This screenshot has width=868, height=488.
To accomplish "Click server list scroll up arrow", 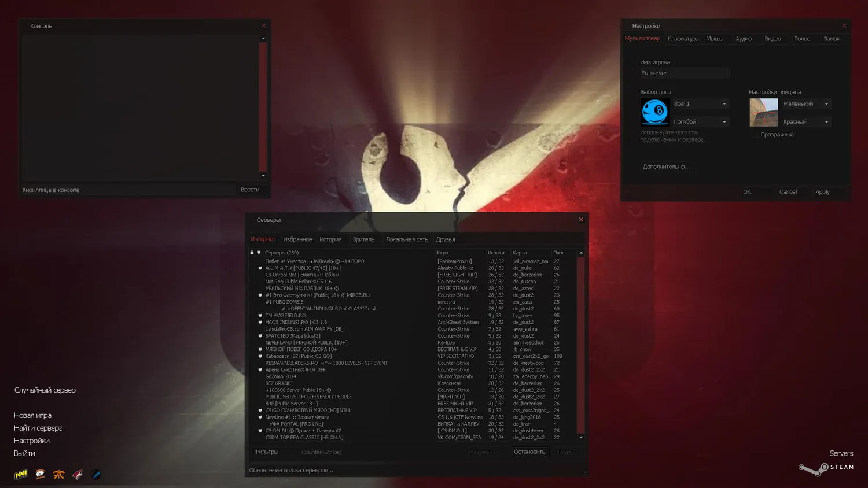I will pyautogui.click(x=581, y=253).
